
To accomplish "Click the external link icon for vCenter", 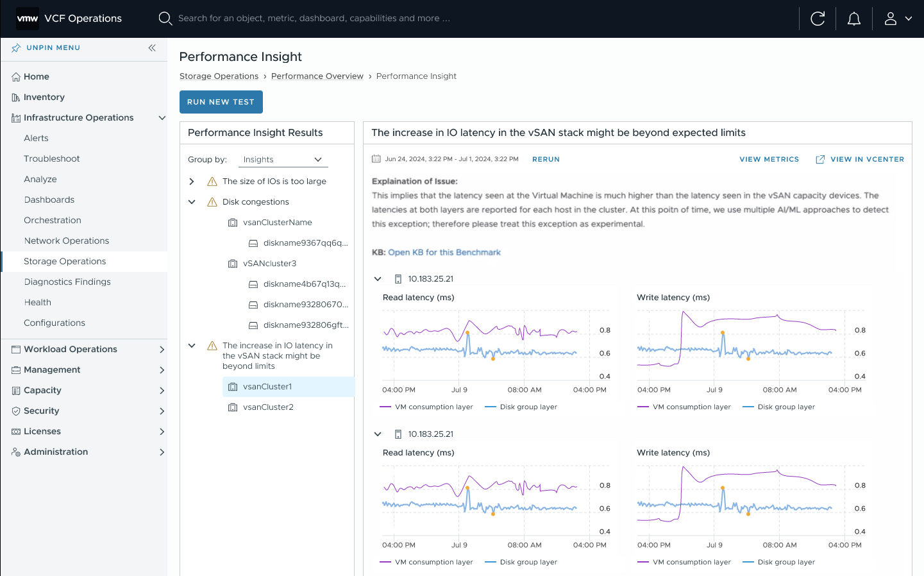I will point(820,159).
